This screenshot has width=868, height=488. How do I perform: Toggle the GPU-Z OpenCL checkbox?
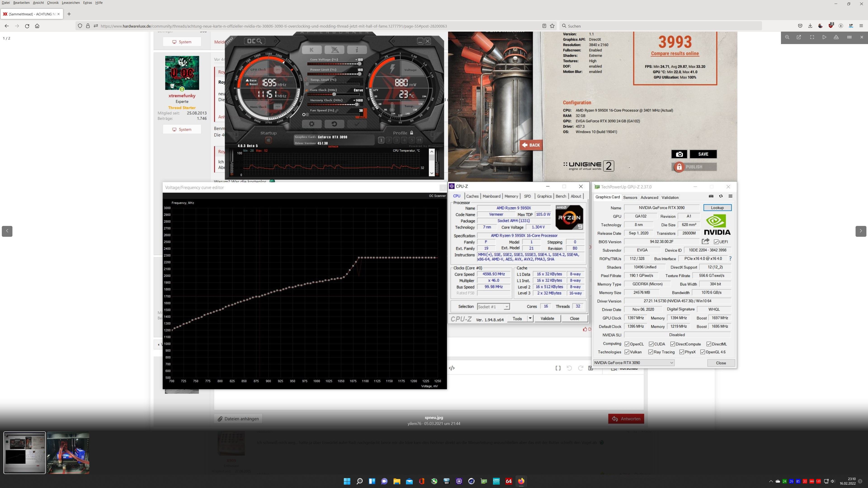coord(627,344)
